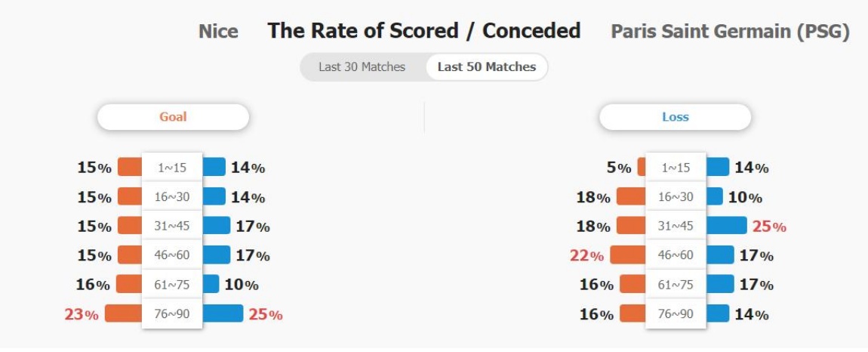Click the red 25% value in Loss chart
Viewport: 868px width, 352px height.
click(x=769, y=226)
